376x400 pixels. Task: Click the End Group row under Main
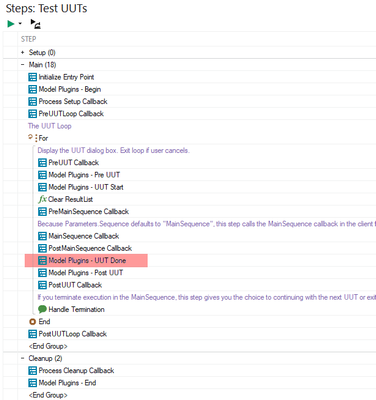click(48, 346)
